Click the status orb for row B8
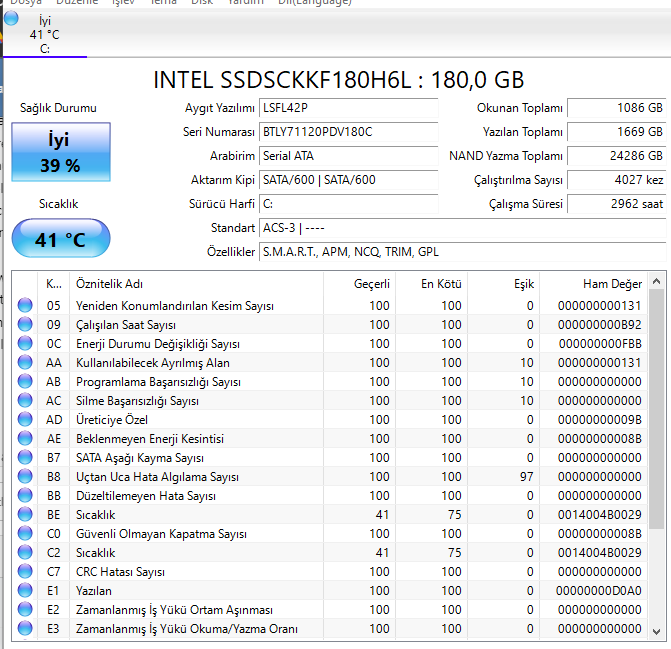Viewport: 671px width, 649px height. [x=25, y=477]
